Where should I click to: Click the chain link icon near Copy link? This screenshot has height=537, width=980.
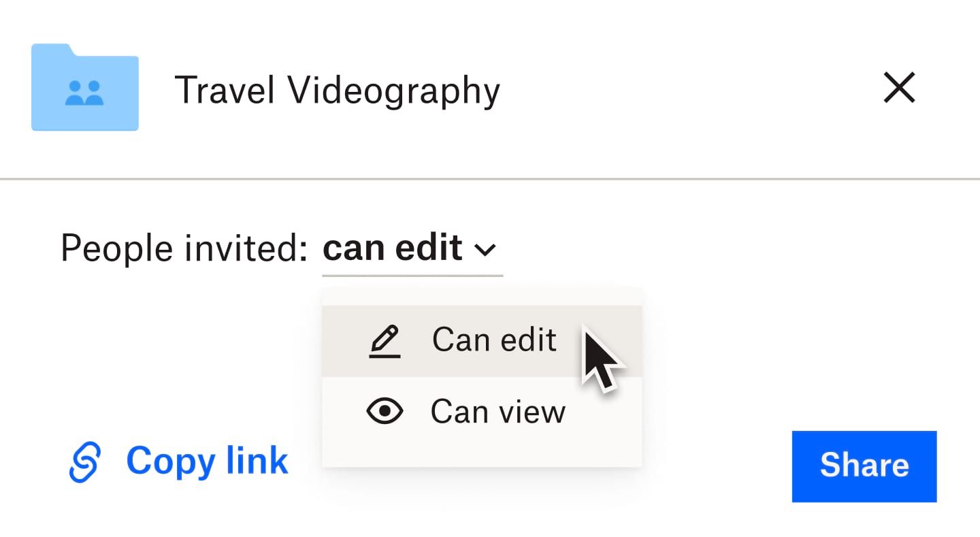pyautogui.click(x=84, y=461)
